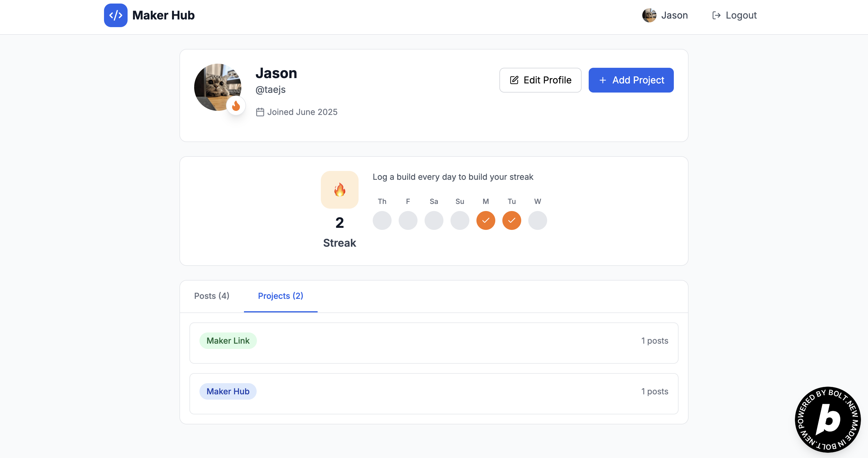Toggle the Thursday streak day circle

tap(382, 220)
